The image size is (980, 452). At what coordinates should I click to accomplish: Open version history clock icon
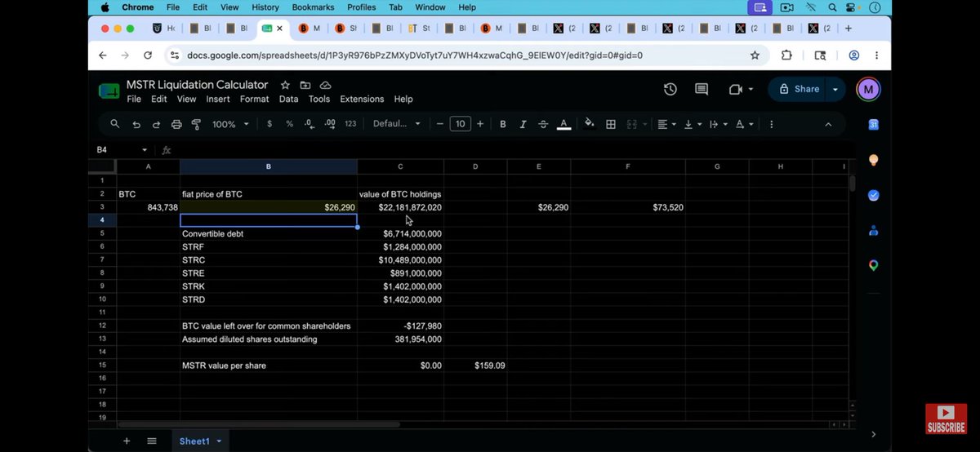click(670, 89)
